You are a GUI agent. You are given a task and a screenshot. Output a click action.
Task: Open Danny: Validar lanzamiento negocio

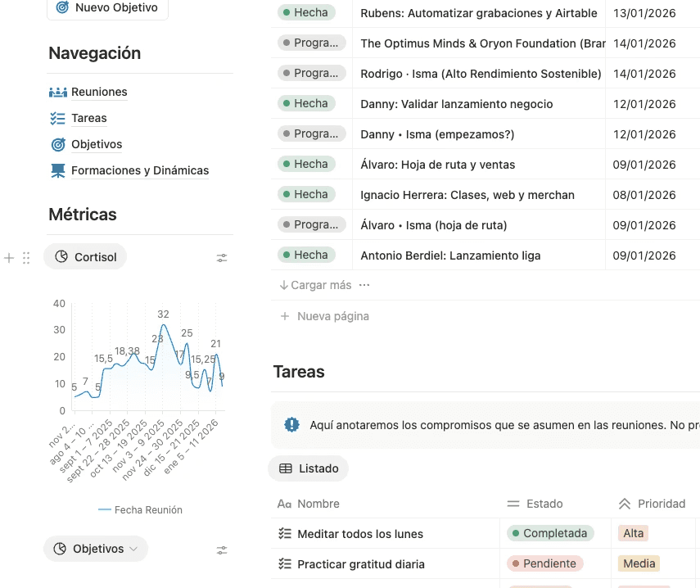click(x=457, y=104)
